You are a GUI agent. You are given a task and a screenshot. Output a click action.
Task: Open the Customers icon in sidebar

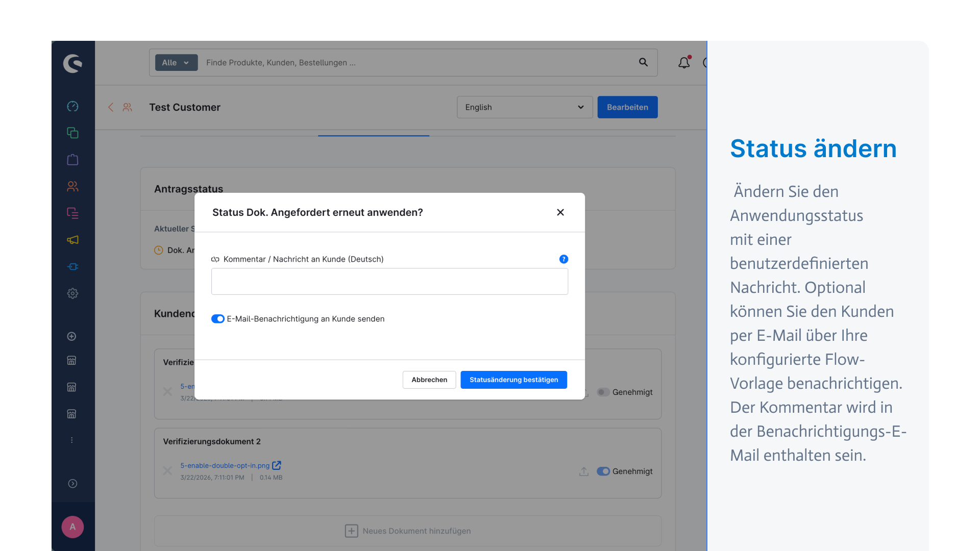tap(72, 186)
